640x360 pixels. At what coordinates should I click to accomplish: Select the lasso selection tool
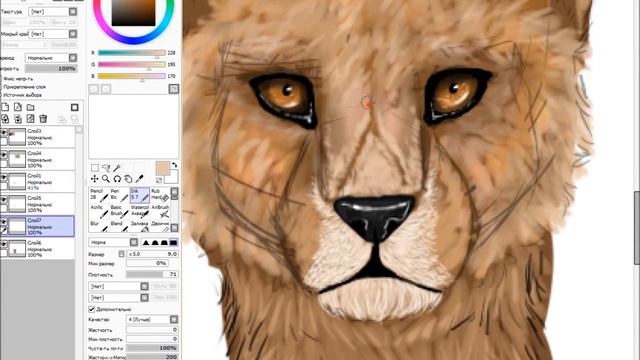coord(106,168)
